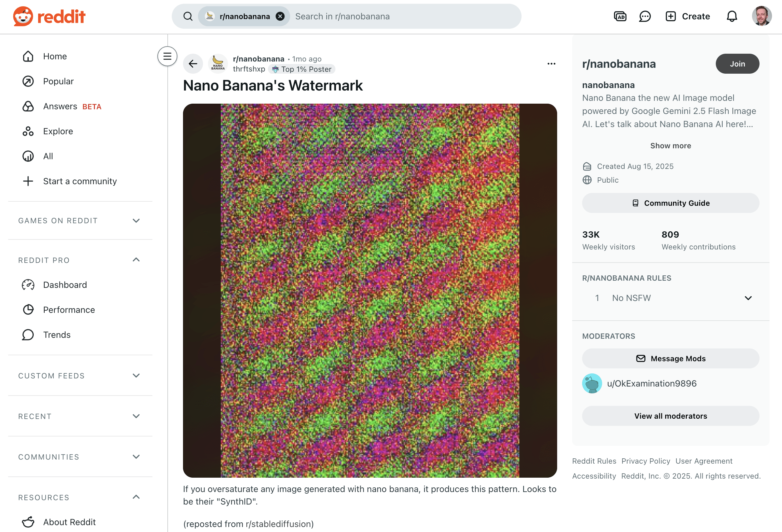Image resolution: width=782 pixels, height=532 pixels.
Task: Expand the Games on Reddit section
Action: pyautogui.click(x=136, y=221)
